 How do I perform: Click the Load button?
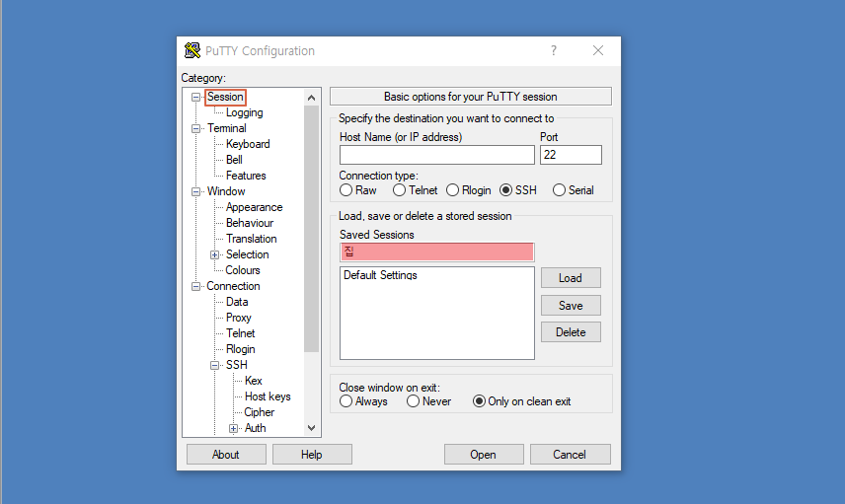pyautogui.click(x=571, y=278)
